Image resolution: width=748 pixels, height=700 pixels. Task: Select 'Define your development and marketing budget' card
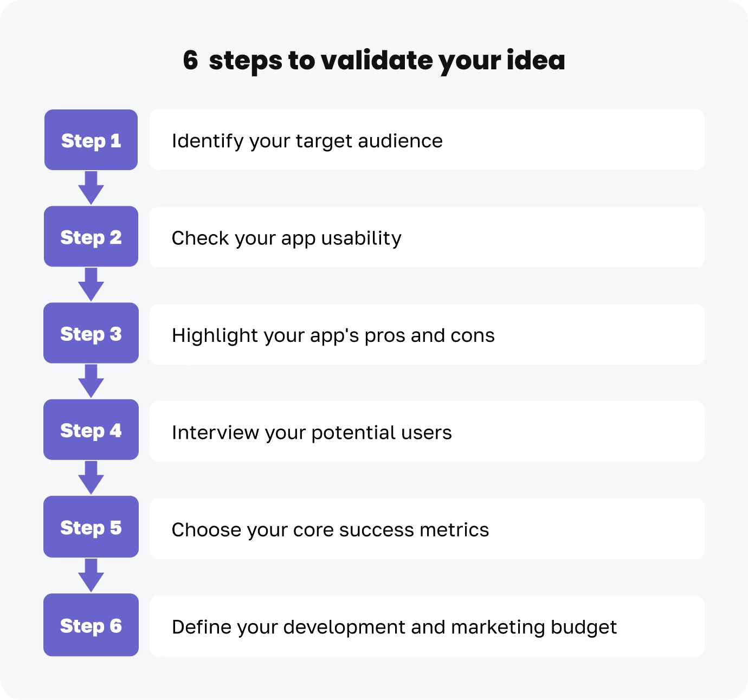(427, 626)
